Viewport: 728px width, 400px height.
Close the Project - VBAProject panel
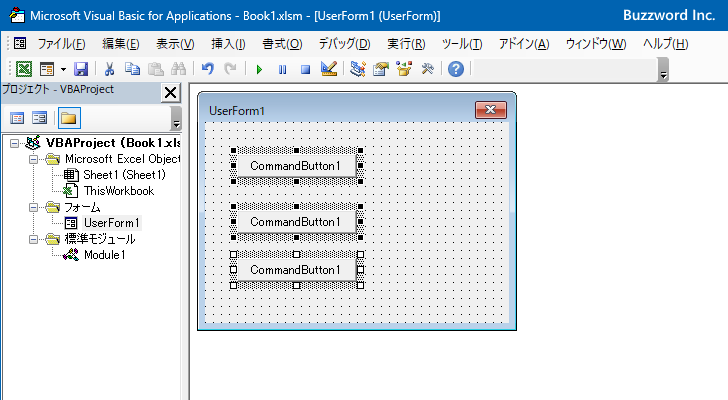[170, 92]
